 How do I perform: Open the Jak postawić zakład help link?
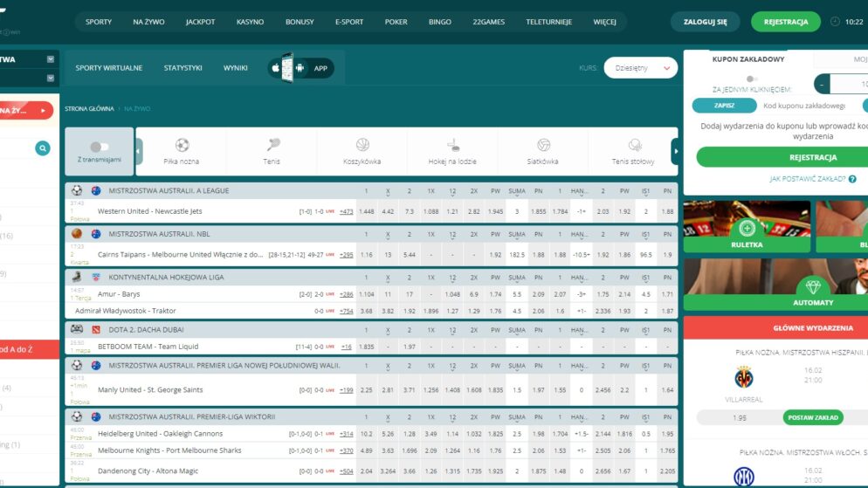point(807,178)
